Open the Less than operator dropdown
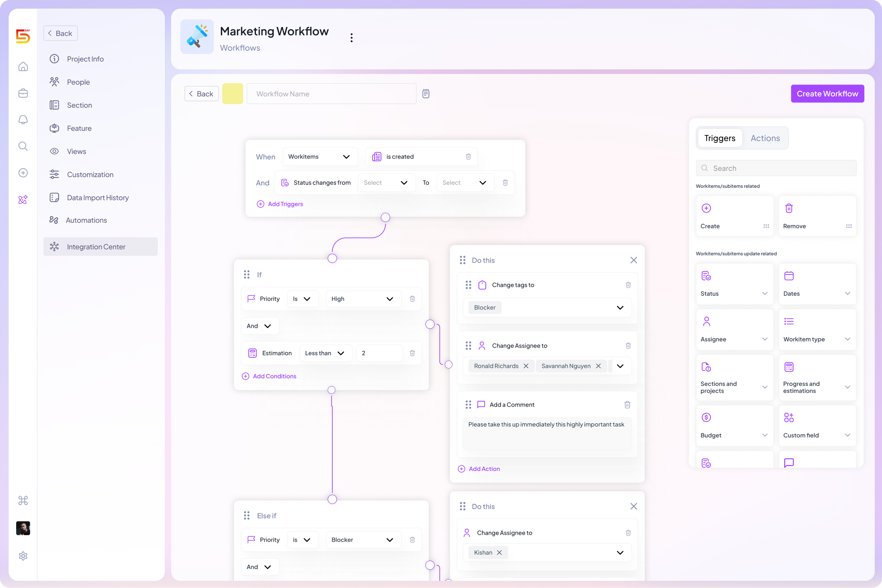882x588 pixels. [325, 353]
